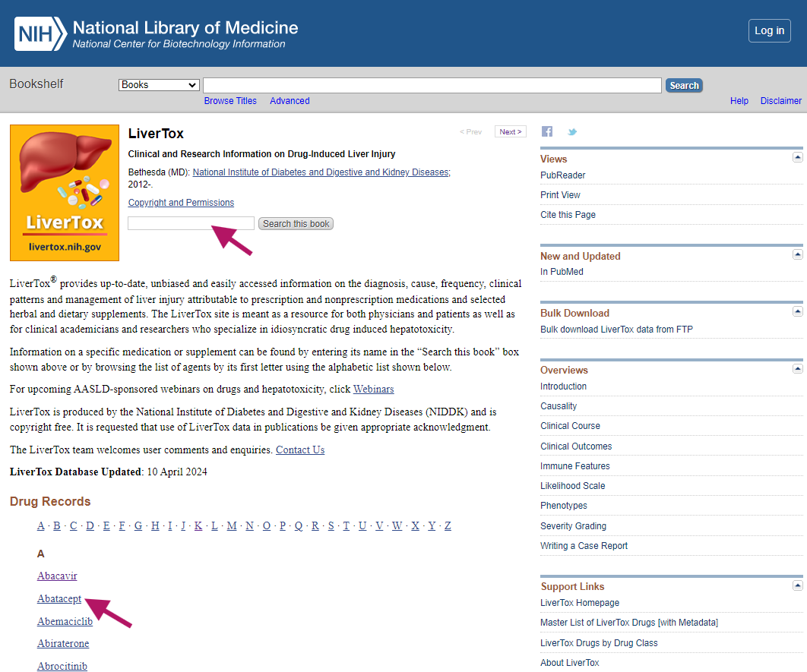Open the Webinars link
Viewport: 807px width, 672px height.
(x=373, y=390)
